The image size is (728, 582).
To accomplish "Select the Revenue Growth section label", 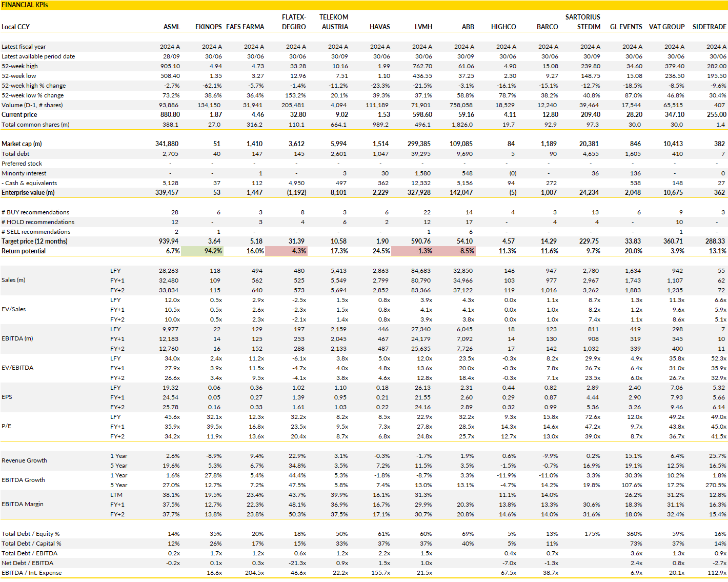I will pyautogui.click(x=24, y=460).
